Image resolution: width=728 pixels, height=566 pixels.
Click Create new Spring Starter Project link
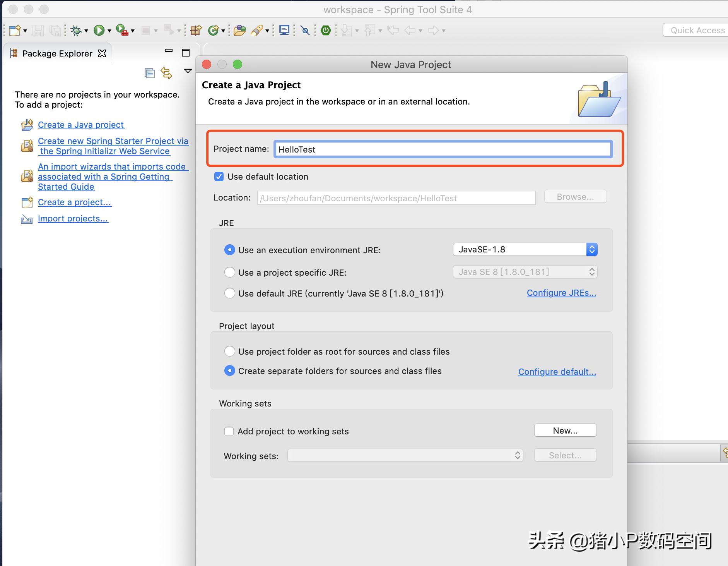pos(113,146)
